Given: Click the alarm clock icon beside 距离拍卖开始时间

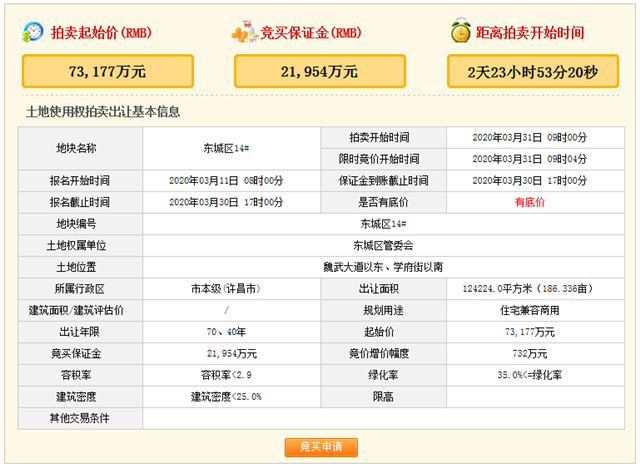Looking at the screenshot, I should (461, 30).
